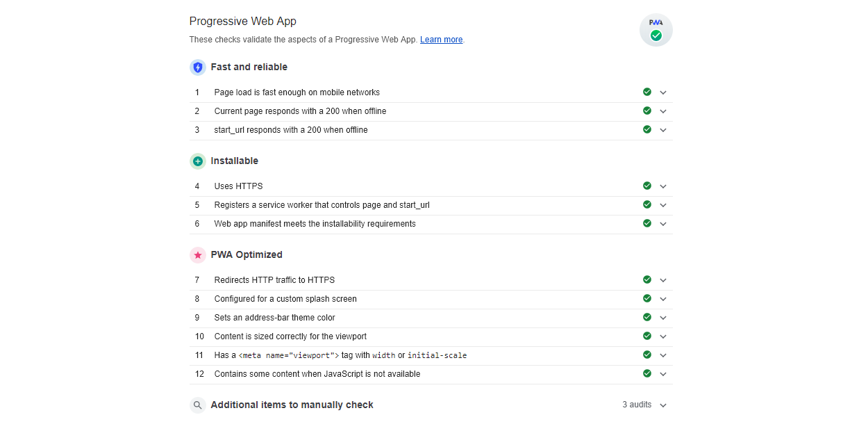Click the Installable green plus icon

pyautogui.click(x=198, y=161)
